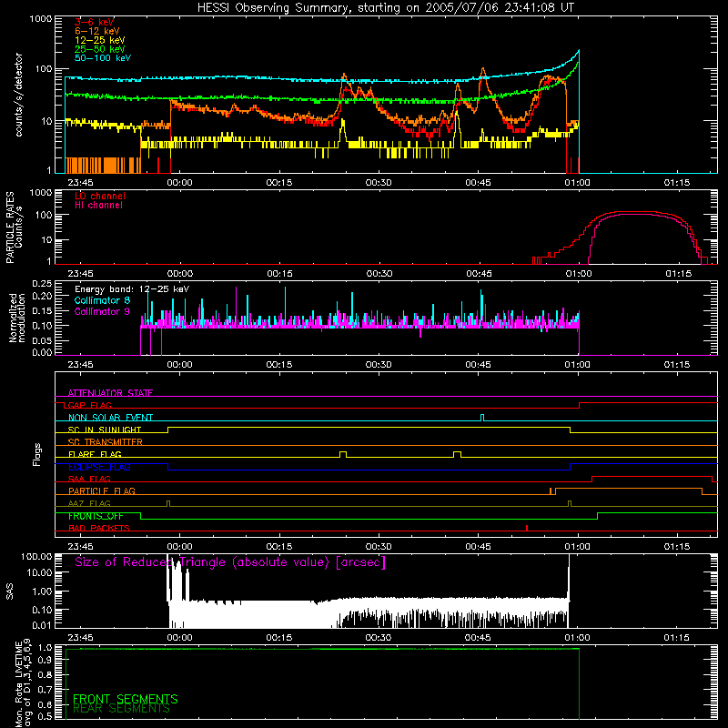Select the Collimator 9 legend label
Image resolution: width=728 pixels, height=728 pixels.
(102, 311)
